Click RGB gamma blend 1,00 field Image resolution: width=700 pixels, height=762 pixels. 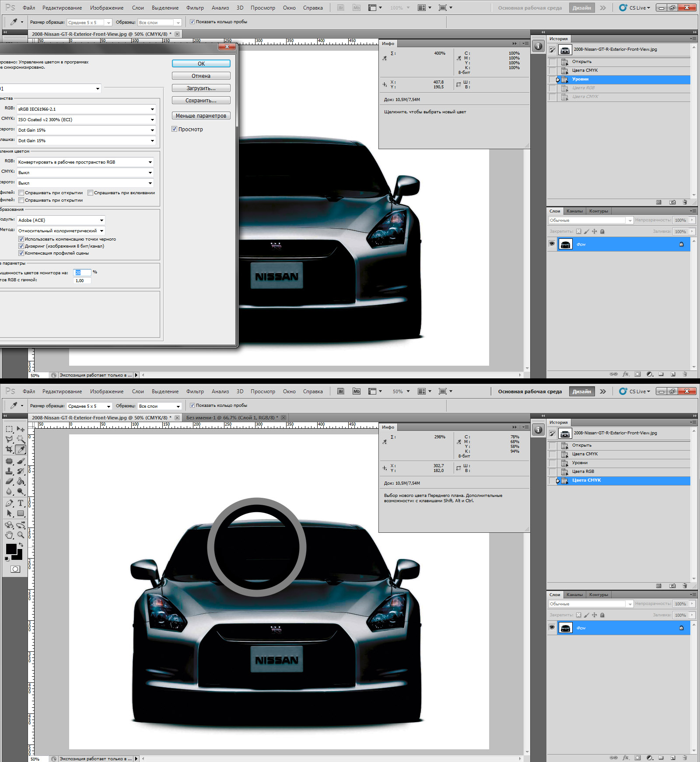pos(82,280)
